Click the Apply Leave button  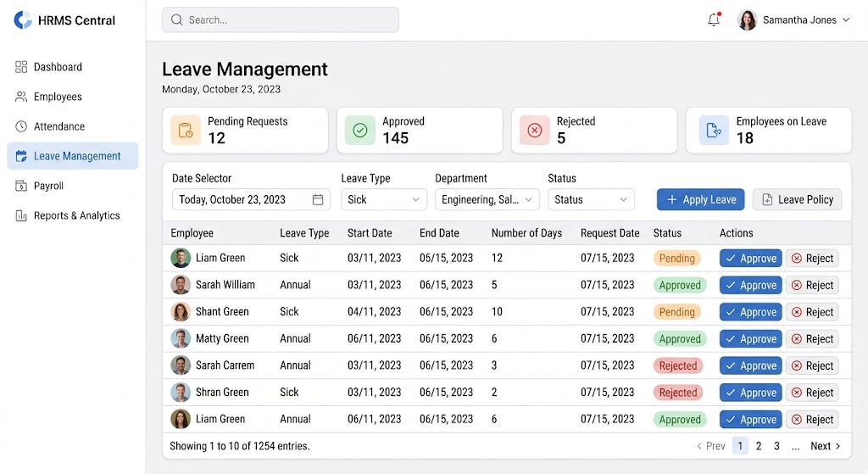pos(700,200)
